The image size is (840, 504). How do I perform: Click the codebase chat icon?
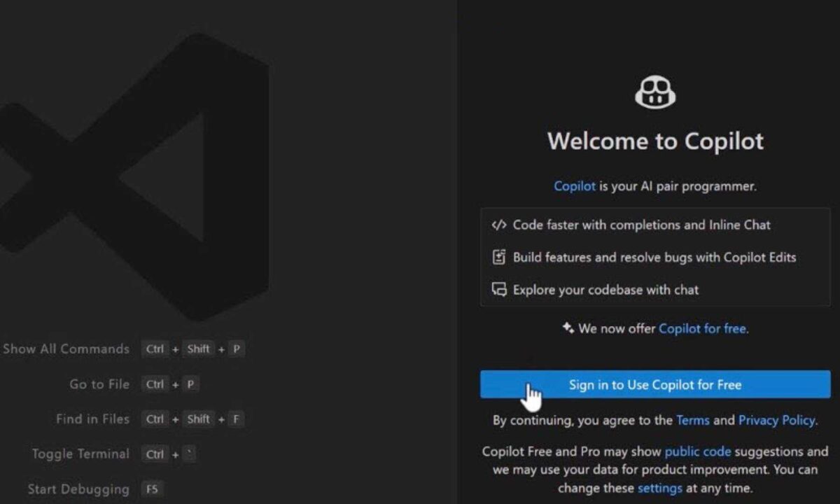click(498, 289)
